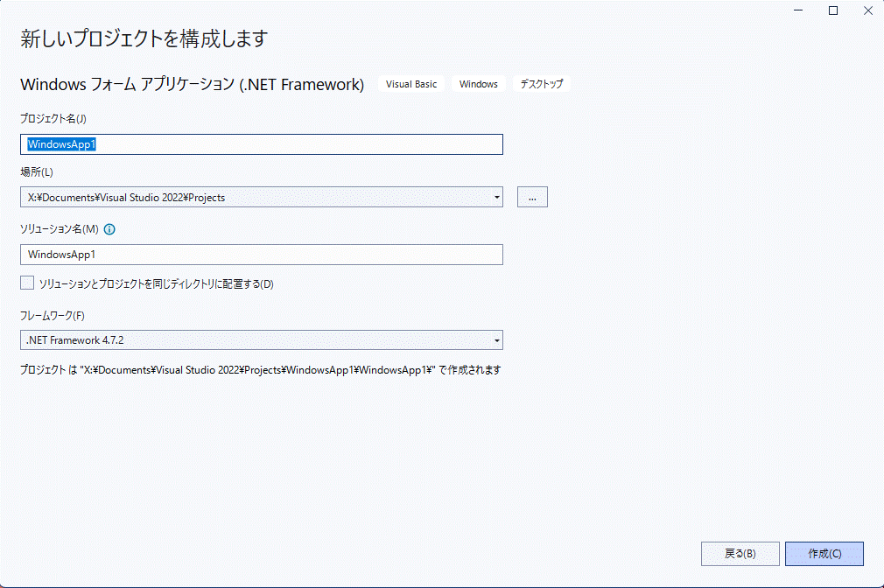
Task: Click the フレームワーク(F) label
Action: point(53,315)
